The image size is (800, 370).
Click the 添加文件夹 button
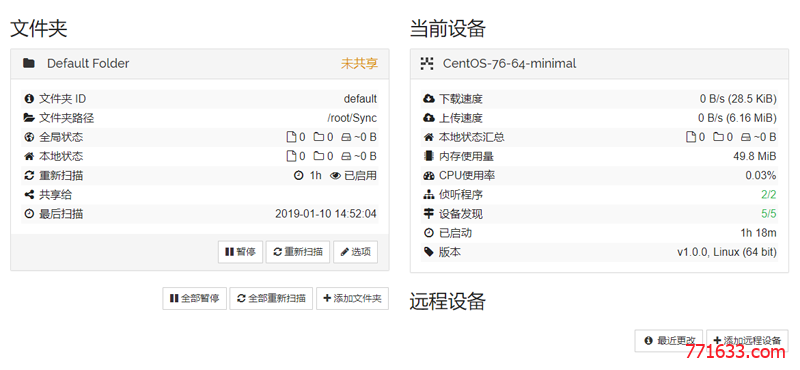(353, 299)
